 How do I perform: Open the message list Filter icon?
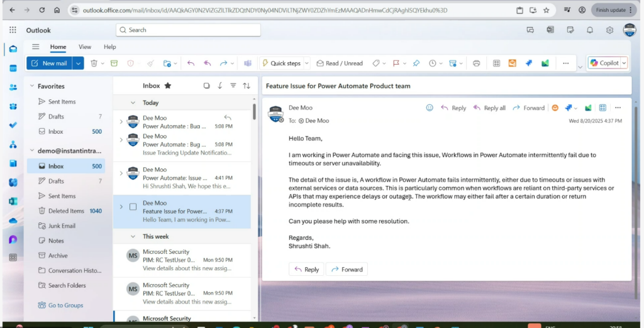(x=233, y=85)
